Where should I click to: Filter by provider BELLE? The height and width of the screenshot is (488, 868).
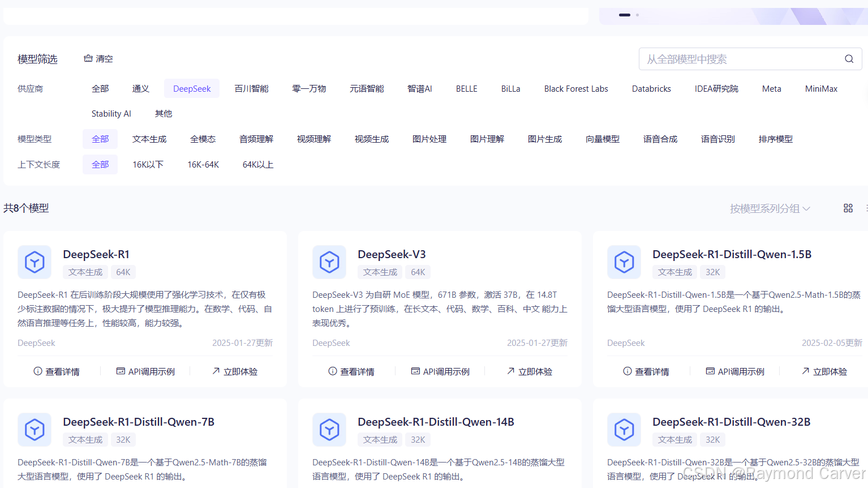[467, 88]
